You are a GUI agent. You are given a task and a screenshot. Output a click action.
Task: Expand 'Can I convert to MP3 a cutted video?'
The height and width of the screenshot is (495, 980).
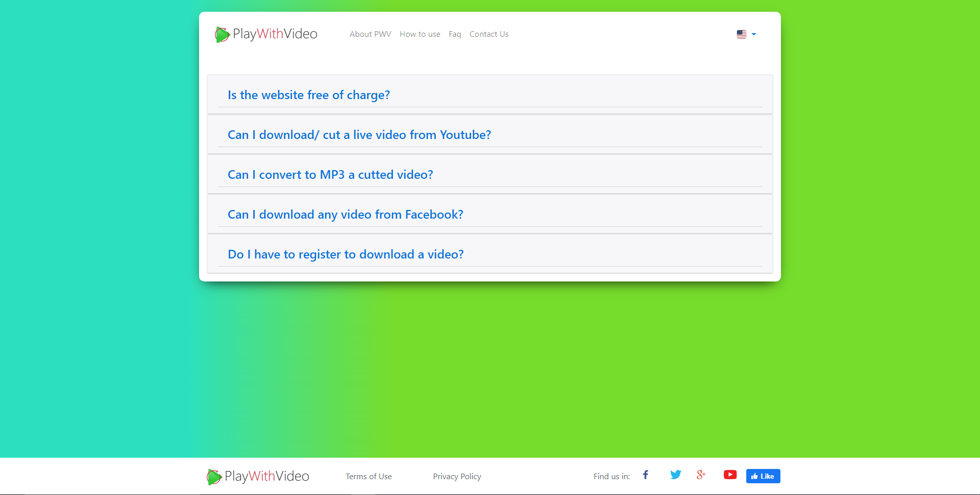[330, 175]
